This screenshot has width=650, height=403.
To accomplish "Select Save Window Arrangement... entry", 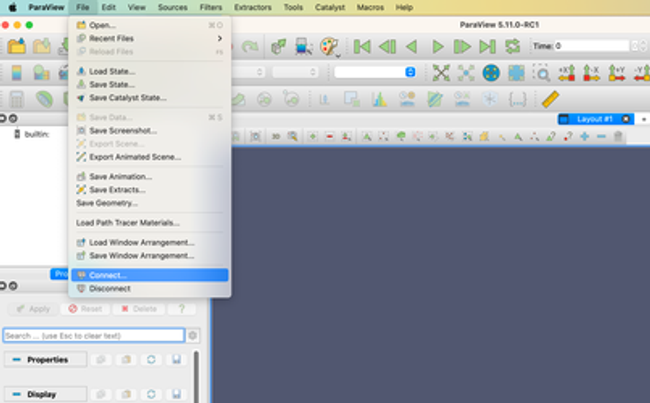I will pos(149,256).
